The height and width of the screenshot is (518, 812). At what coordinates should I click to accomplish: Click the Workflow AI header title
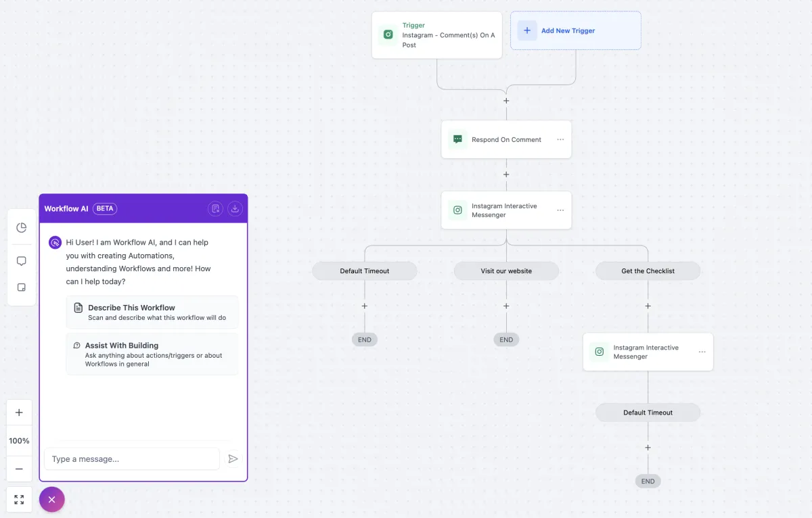(66, 208)
